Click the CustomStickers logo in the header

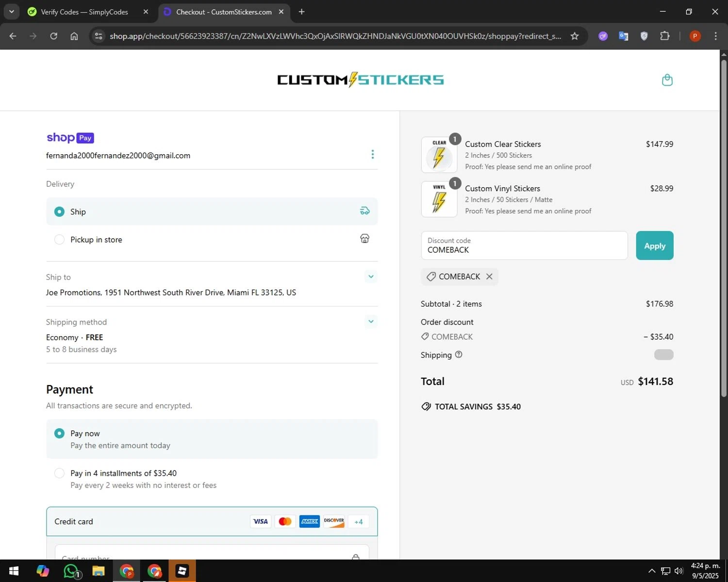point(360,80)
